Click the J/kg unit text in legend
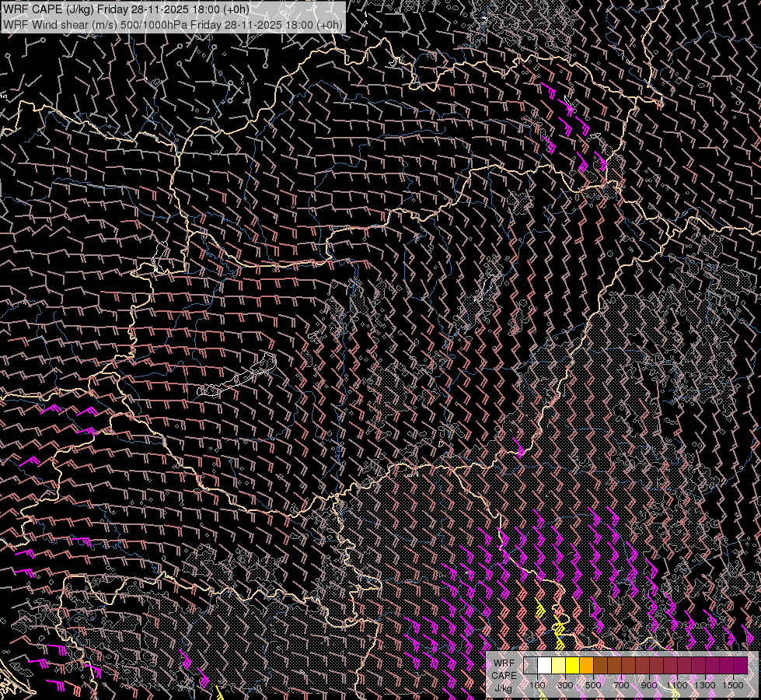Screen dimensions: 761x700 click(x=503, y=688)
